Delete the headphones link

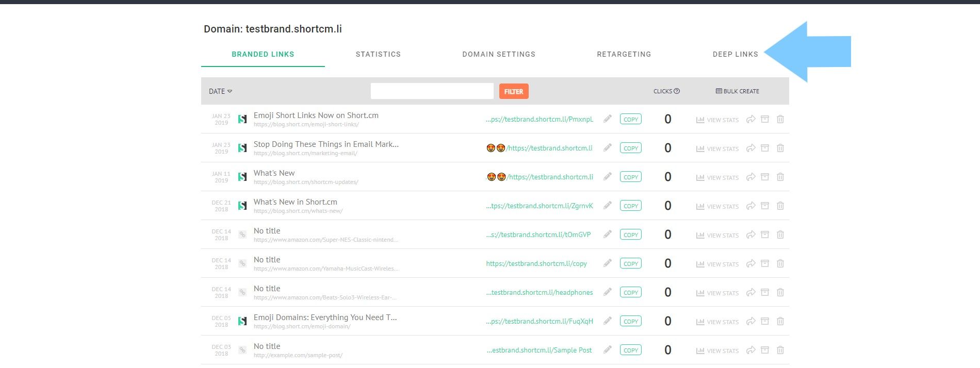(780, 292)
